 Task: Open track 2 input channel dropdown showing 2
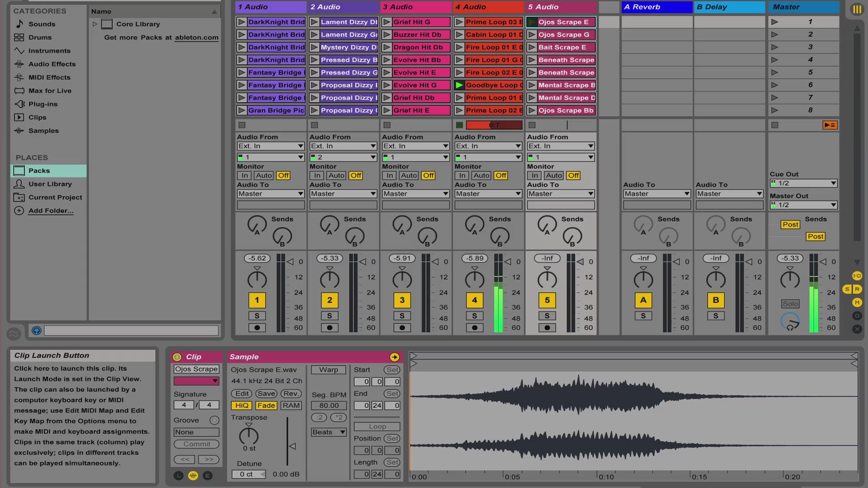(343, 157)
